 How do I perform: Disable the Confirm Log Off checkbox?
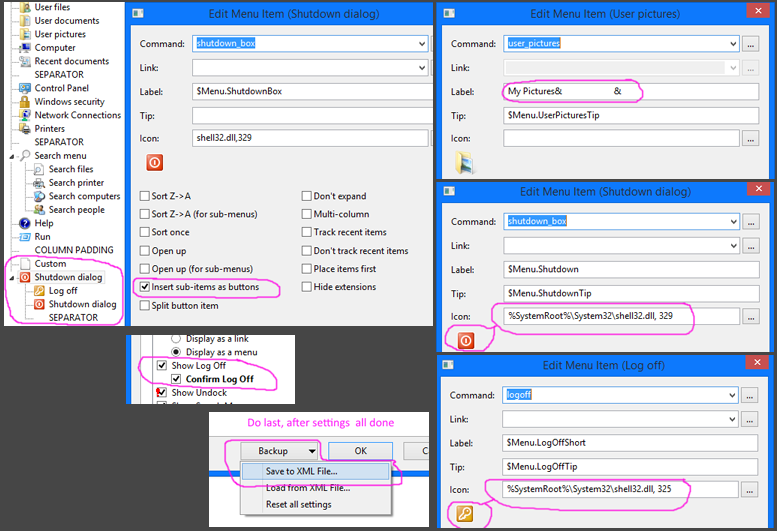point(176,380)
